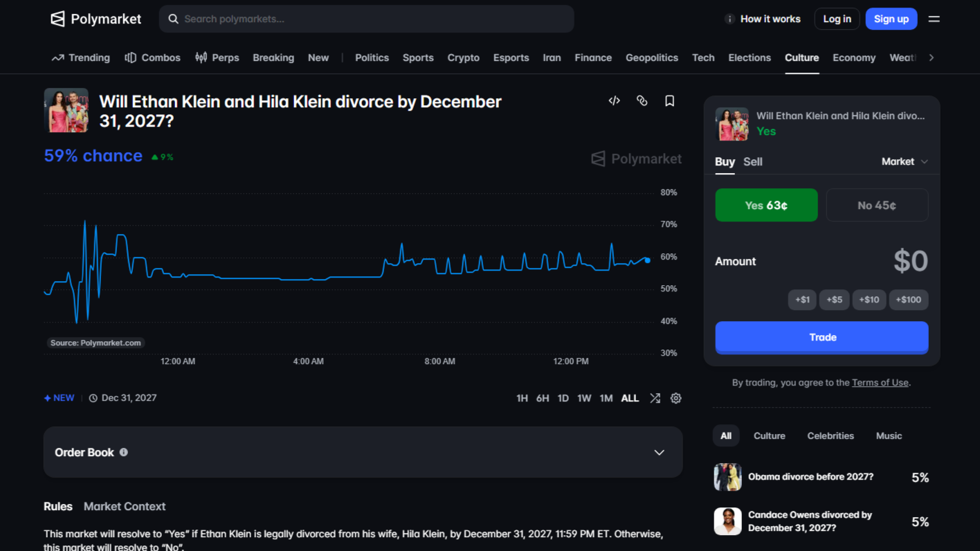Image resolution: width=980 pixels, height=551 pixels.
Task: Go to the Politics category
Action: [x=372, y=57]
